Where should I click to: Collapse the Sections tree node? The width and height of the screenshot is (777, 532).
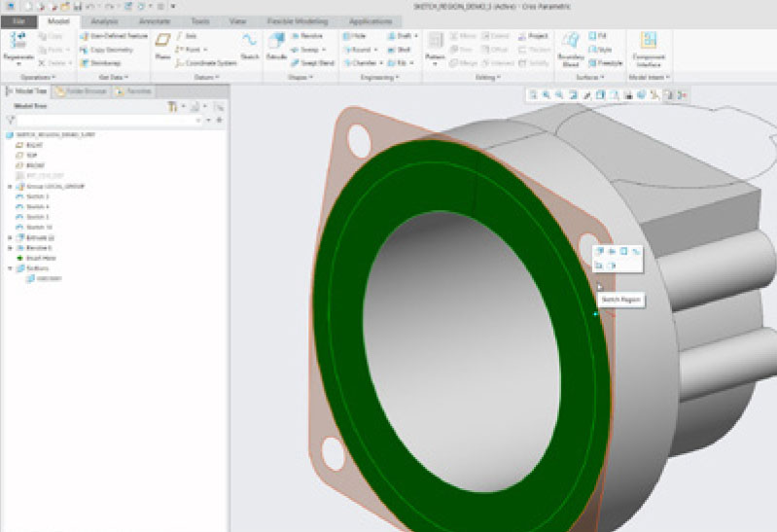(x=10, y=268)
